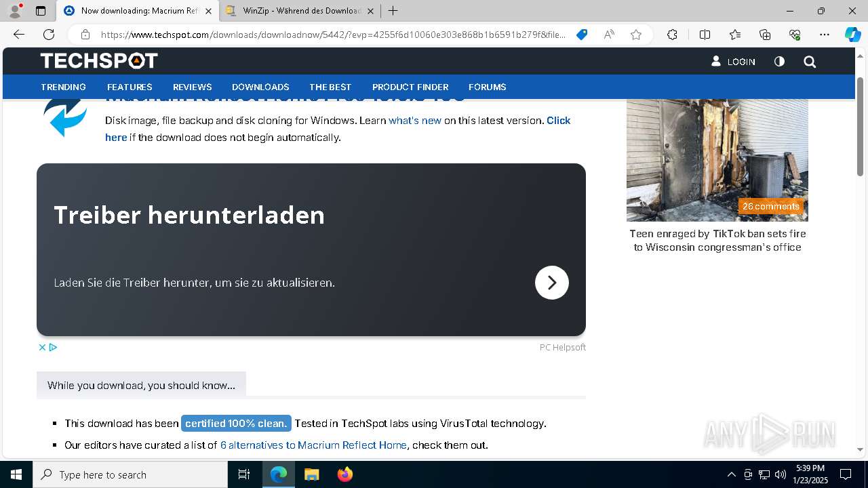This screenshot has height=488, width=868.
Task: Go to Downloads section
Action: pyautogui.click(x=260, y=87)
